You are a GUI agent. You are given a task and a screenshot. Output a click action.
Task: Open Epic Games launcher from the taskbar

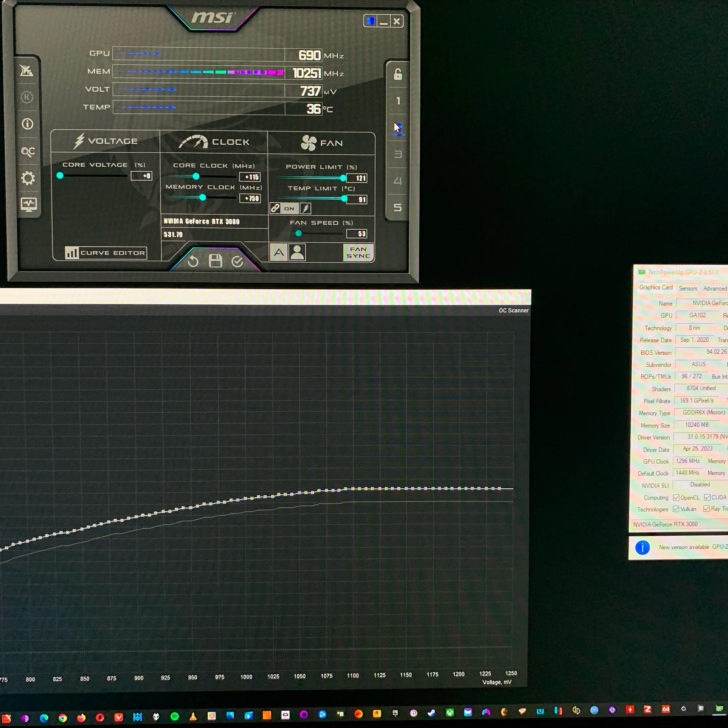click(x=395, y=713)
